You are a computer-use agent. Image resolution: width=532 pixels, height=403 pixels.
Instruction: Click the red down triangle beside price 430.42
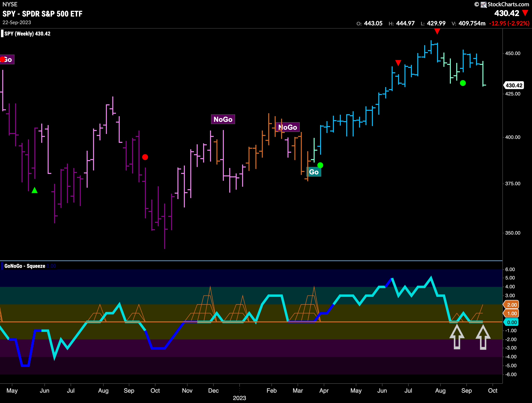525,13
